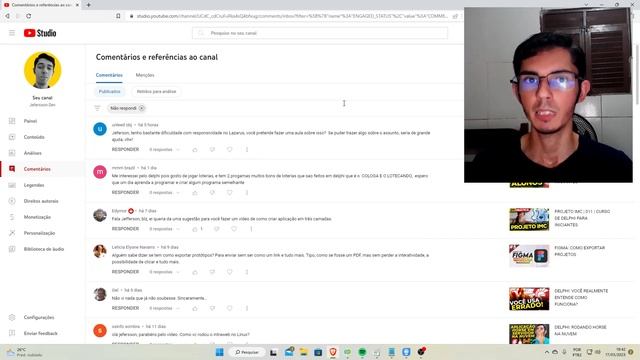Open more options on 'Não vi nada' comment
This screenshot has width=640, height=360.
coord(247,308)
